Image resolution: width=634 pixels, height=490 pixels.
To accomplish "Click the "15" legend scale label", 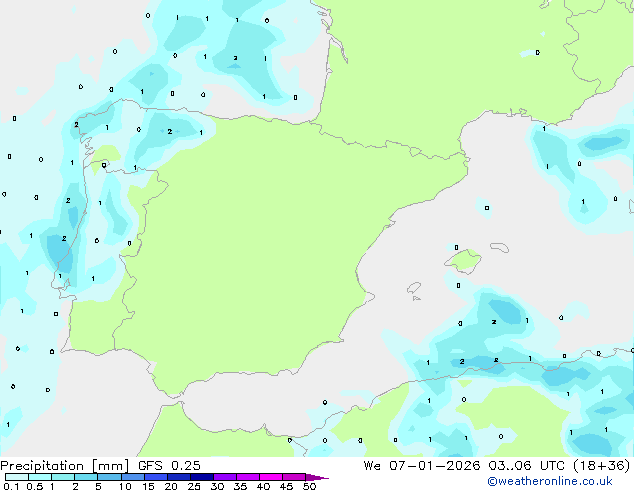I will pos(148,486).
